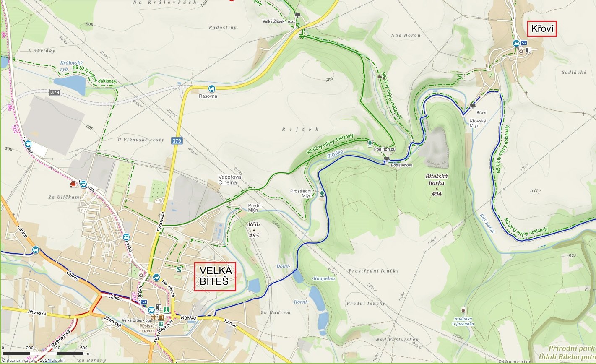Image resolution: width=596 pixels, height=364 pixels.
Task: Click the Křoví red-boxed label
Action: [x=542, y=29]
